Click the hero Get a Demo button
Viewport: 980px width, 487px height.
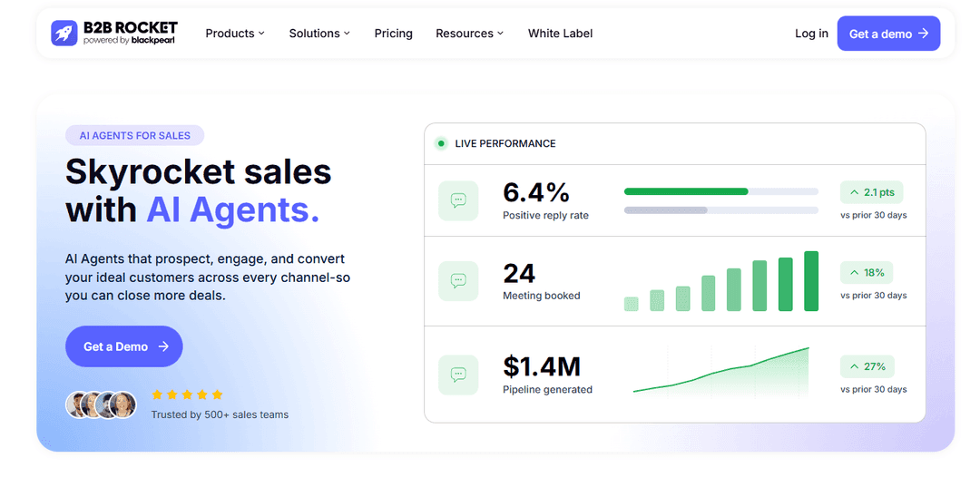[x=123, y=346]
